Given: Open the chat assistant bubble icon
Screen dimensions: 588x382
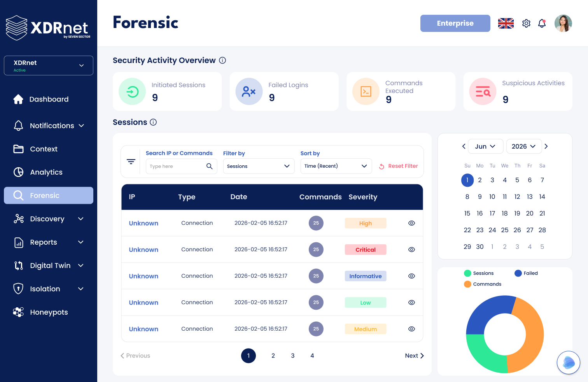Looking at the screenshot, I should point(568,363).
